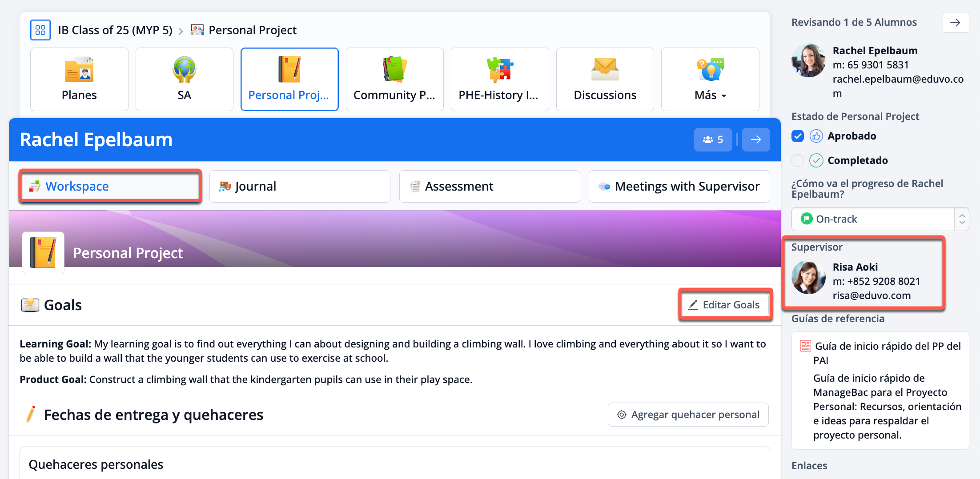The width and height of the screenshot is (980, 479).
Task: Click Risa Aoki supervisor photo
Action: (808, 278)
